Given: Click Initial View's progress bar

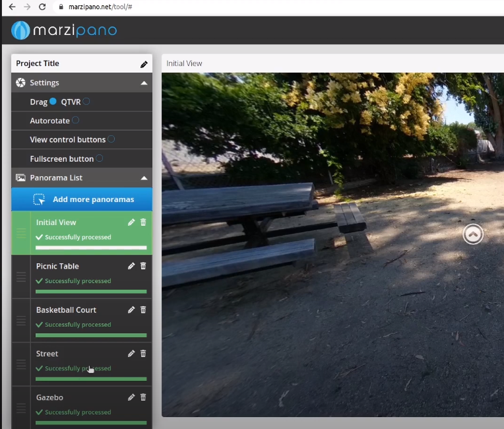Looking at the screenshot, I should [91, 247].
